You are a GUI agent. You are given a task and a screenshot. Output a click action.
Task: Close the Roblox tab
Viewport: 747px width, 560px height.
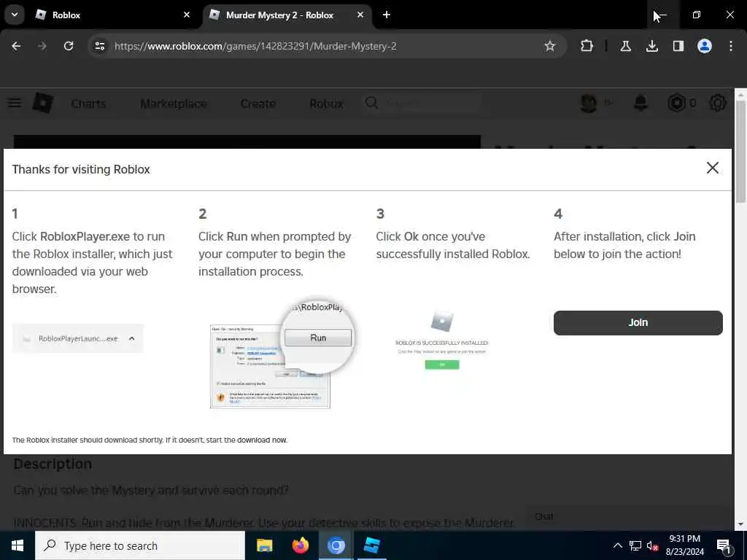click(x=187, y=15)
